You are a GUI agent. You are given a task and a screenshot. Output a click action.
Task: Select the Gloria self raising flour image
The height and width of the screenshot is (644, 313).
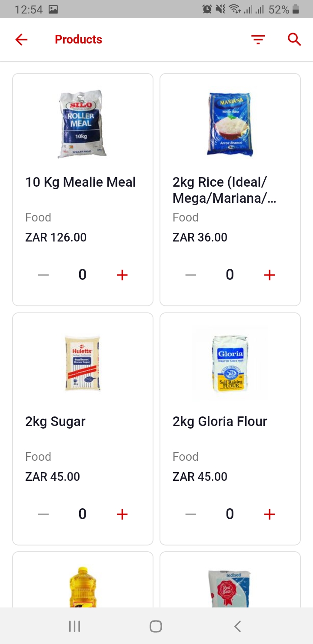click(230, 363)
